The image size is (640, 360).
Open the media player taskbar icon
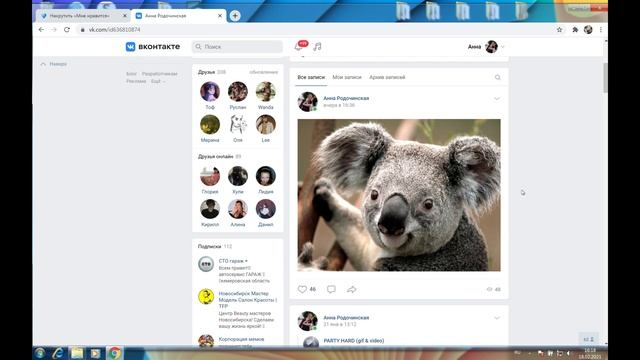pyautogui.click(x=95, y=353)
